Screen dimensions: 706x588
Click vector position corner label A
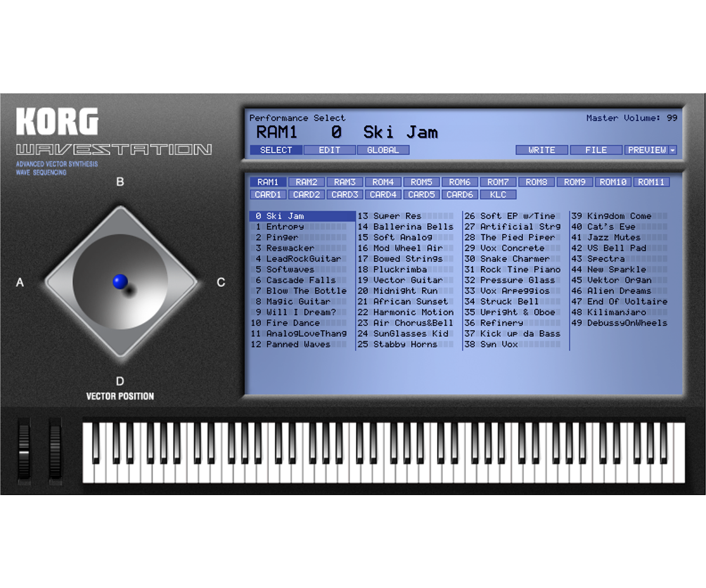coord(21,282)
